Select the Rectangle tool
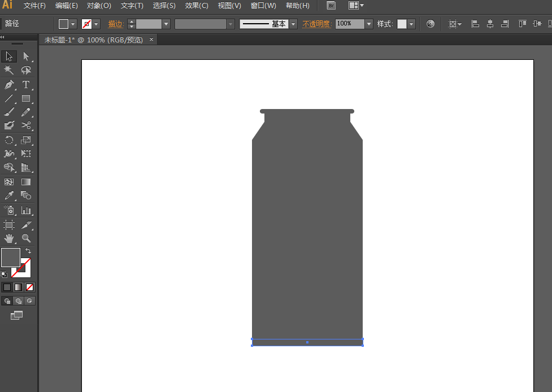This screenshot has height=392, width=552. tap(26, 98)
